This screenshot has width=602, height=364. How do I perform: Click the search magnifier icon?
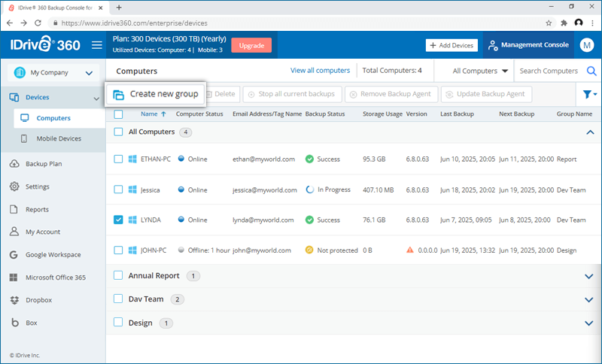(591, 71)
